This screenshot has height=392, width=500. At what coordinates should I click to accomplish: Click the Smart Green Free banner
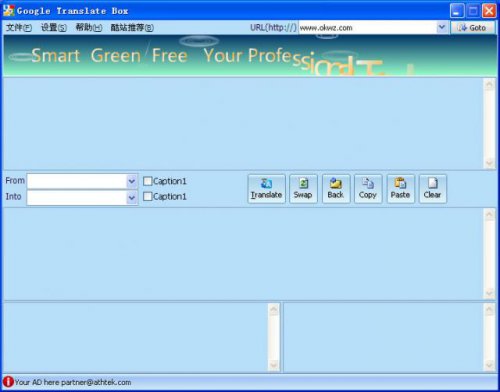pyautogui.click(x=249, y=56)
